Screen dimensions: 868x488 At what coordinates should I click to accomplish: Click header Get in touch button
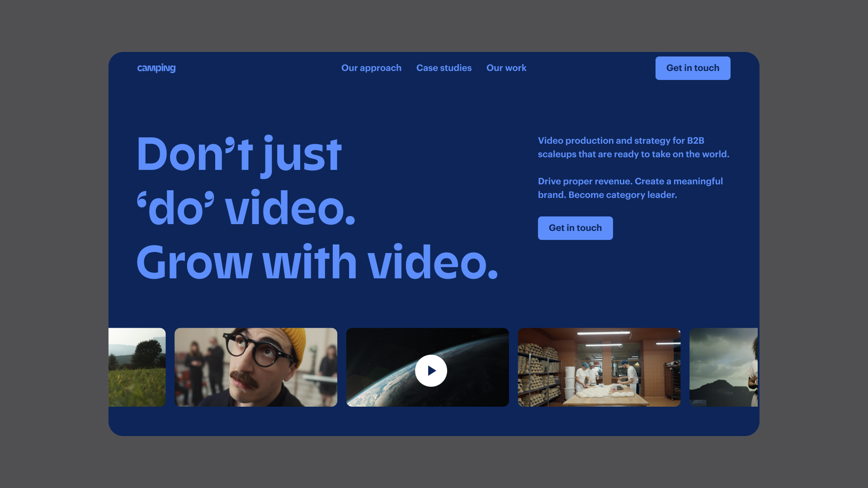tap(692, 68)
